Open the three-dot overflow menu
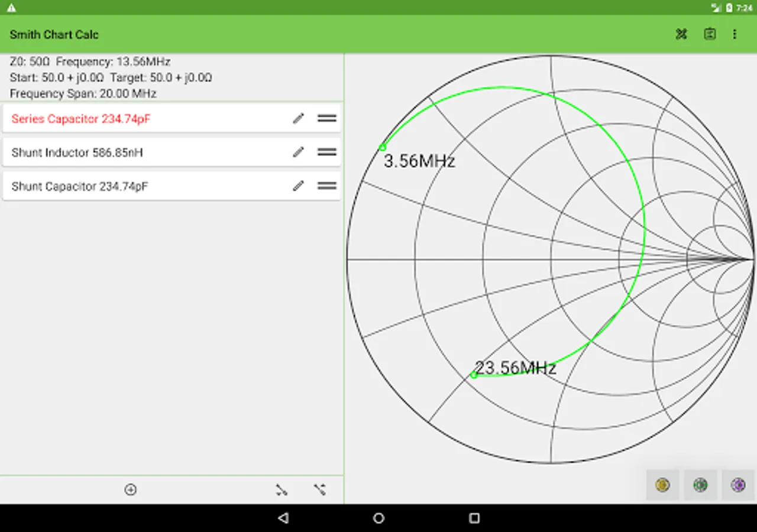 point(735,34)
